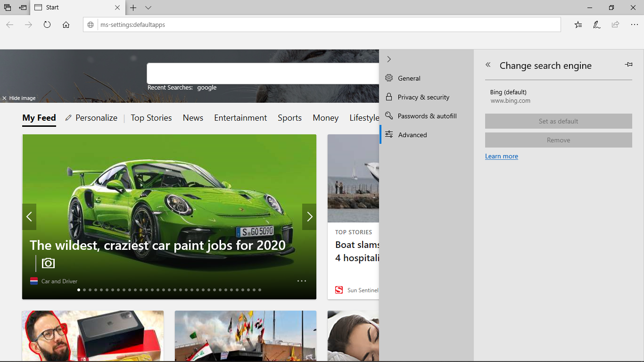
Task: Click the Advanced sliders icon
Action: coord(389,134)
